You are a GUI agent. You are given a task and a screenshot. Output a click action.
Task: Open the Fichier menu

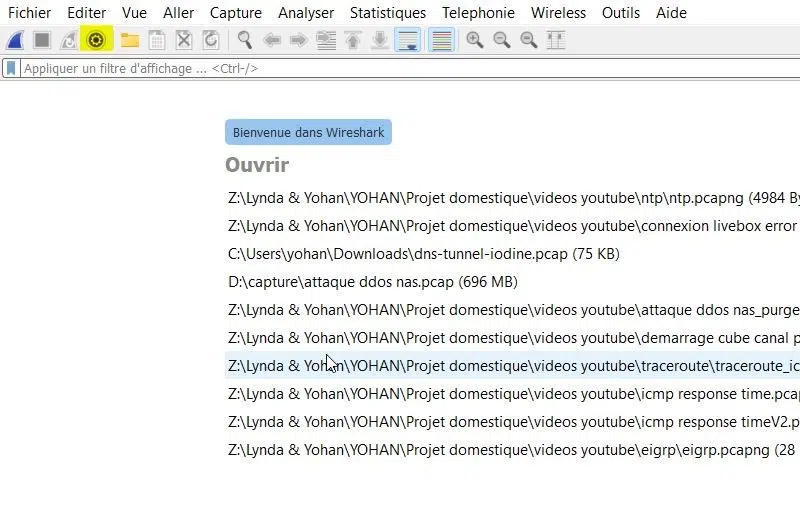tap(30, 13)
